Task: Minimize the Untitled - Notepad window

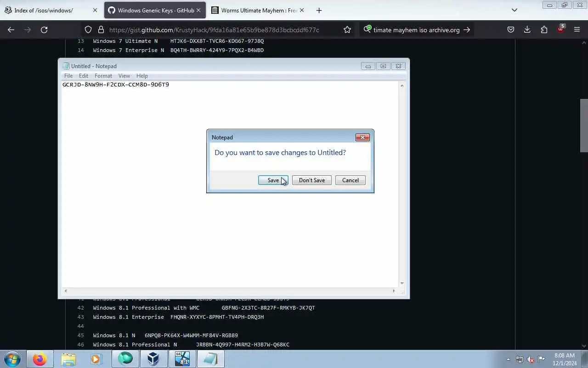Action: tap(367, 66)
